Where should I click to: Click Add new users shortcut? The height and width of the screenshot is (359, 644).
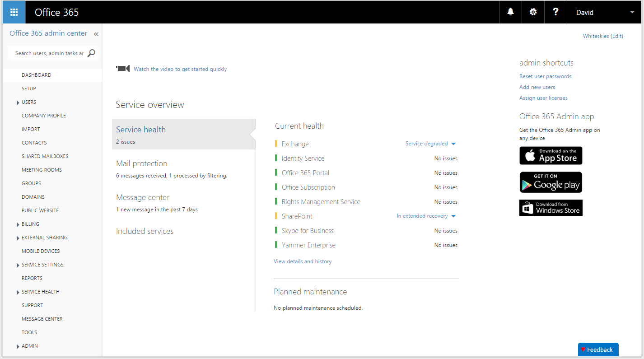pyautogui.click(x=537, y=87)
